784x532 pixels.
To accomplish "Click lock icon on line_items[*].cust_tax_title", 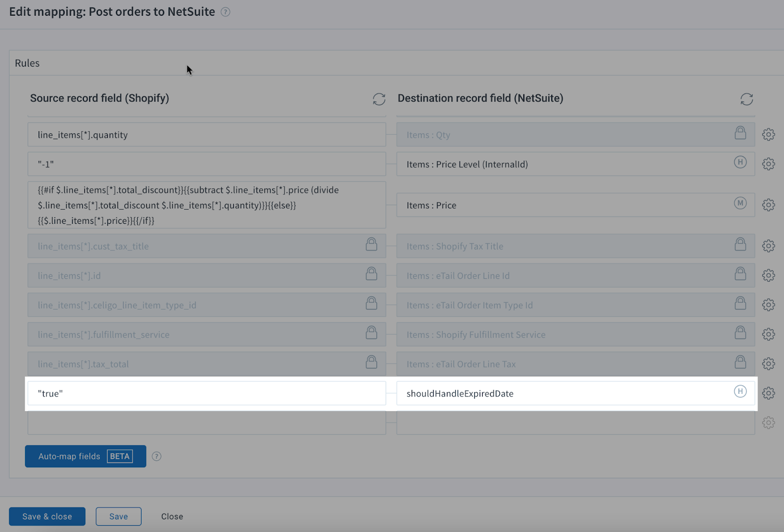I will click(x=371, y=244).
